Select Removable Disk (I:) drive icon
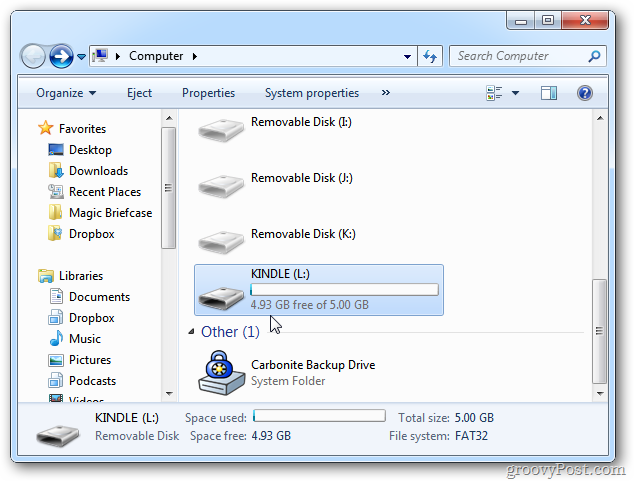 (221, 130)
